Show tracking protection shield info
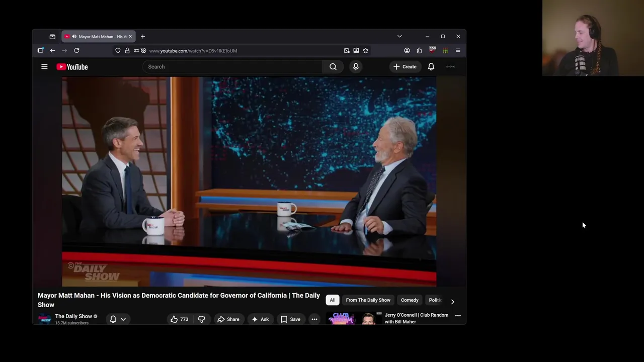Screen dimensions: 644x362 point(118,51)
